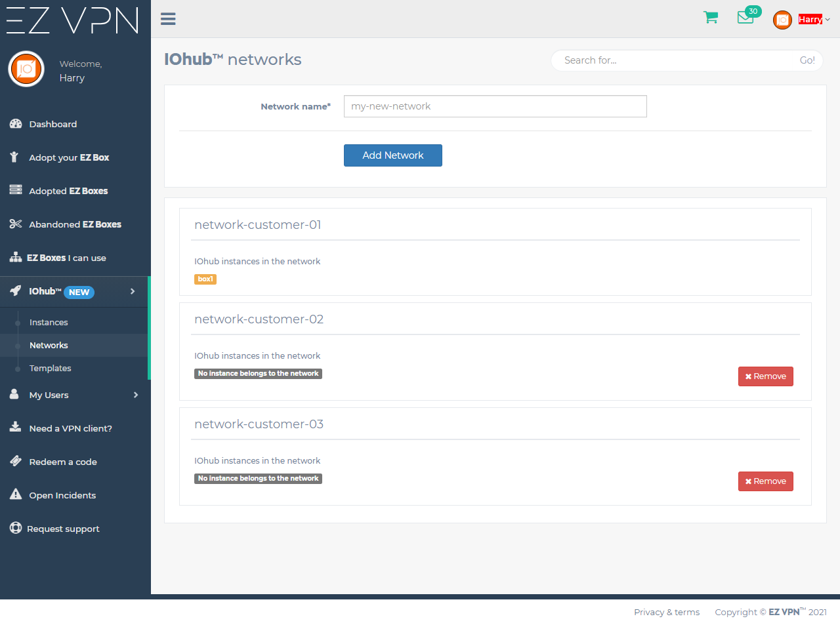This screenshot has width=840, height=625.
Task: Open the shopping cart icon
Action: pos(711,18)
